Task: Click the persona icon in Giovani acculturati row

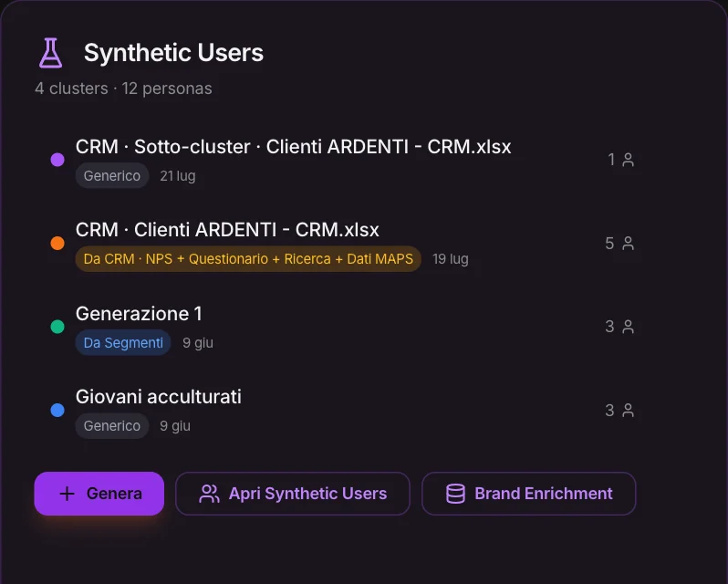Action: [629, 411]
